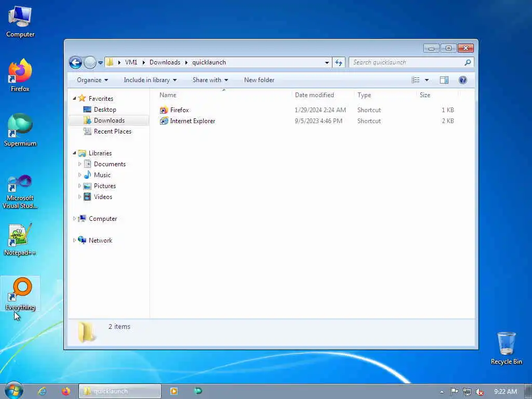Expand the Videos library
The image size is (532, 399).
[x=79, y=197]
